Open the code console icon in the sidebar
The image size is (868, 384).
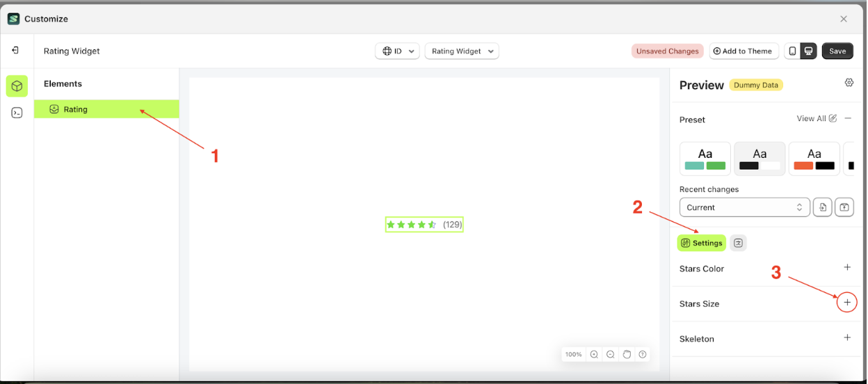pos(17,113)
